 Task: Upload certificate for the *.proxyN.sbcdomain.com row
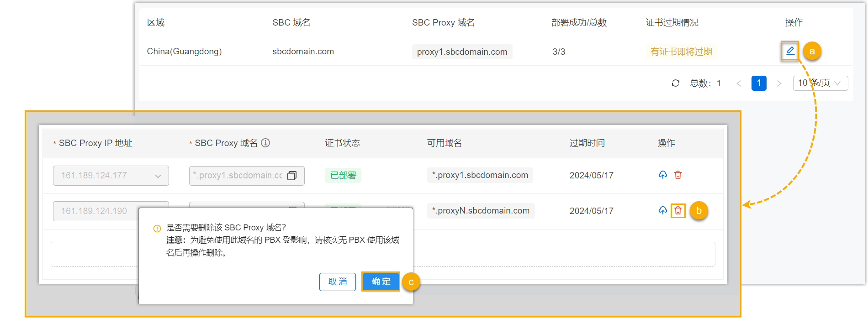coord(663,210)
